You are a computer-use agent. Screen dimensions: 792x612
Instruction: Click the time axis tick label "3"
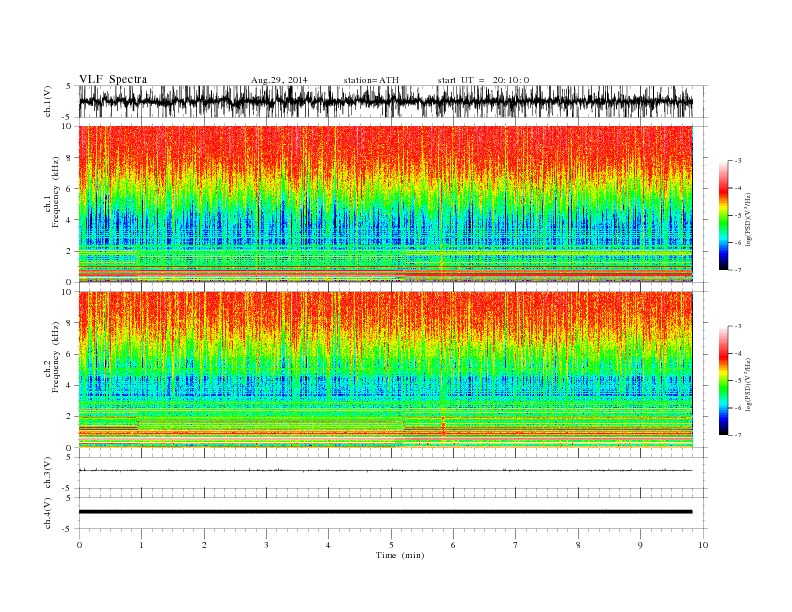pyautogui.click(x=266, y=545)
